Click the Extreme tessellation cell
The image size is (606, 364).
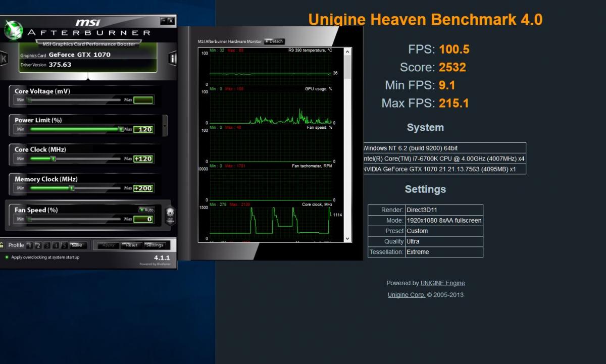coord(444,252)
